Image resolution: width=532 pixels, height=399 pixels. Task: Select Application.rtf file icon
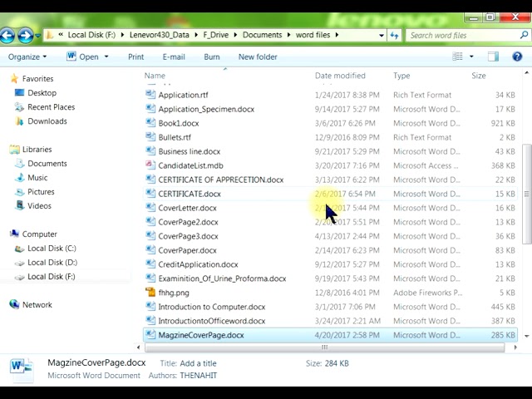[x=150, y=94]
